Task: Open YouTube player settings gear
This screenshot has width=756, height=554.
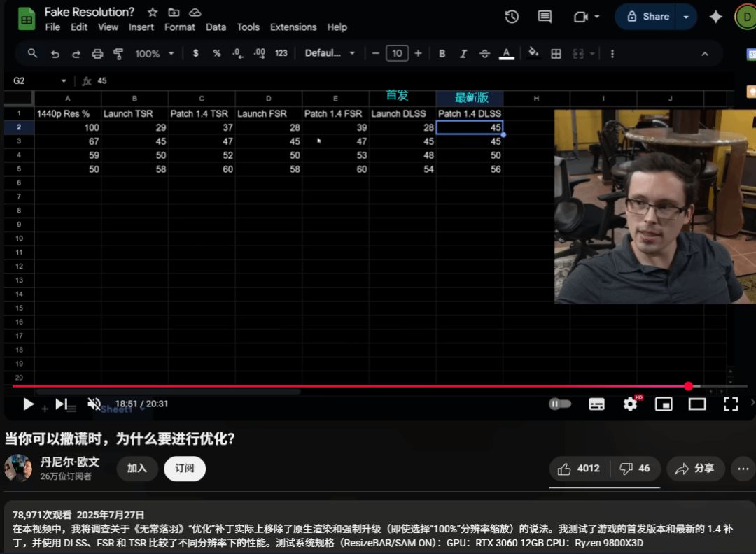Action: [630, 404]
